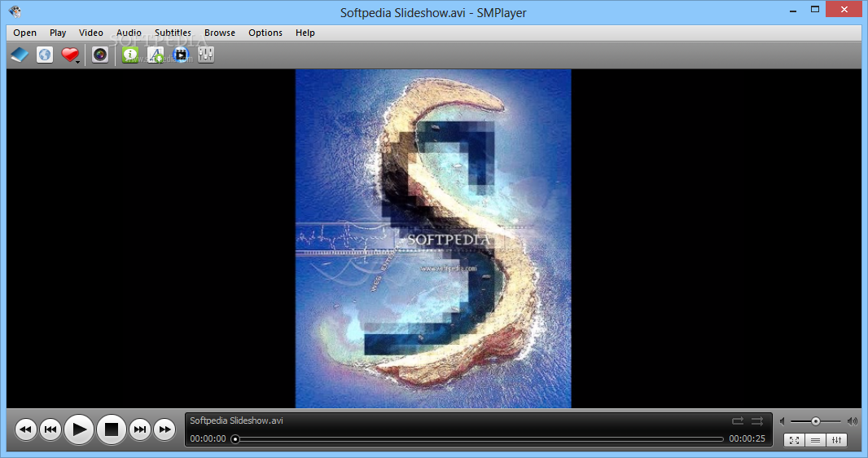The width and height of the screenshot is (868, 458).
Task: Click the Softpedia Slideshow.avi title in display panel
Action: pyautogui.click(x=236, y=421)
